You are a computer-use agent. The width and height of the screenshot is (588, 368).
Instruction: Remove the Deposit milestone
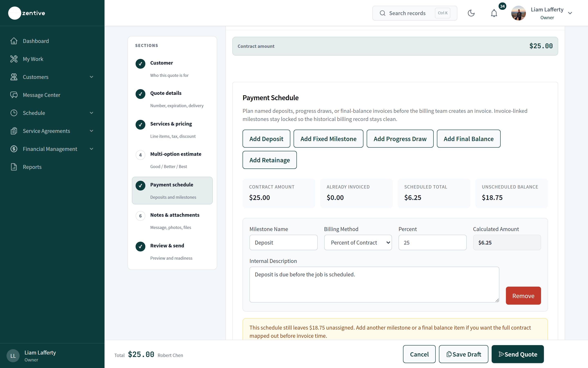(x=523, y=296)
